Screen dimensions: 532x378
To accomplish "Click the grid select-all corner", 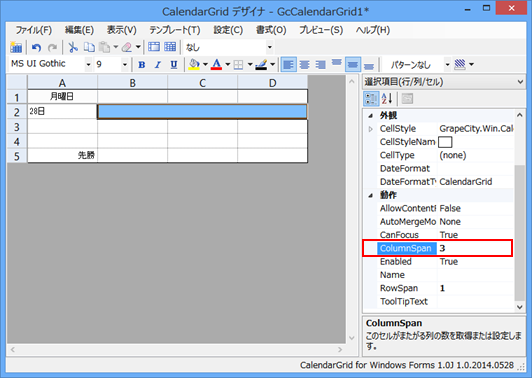I will click(x=17, y=83).
